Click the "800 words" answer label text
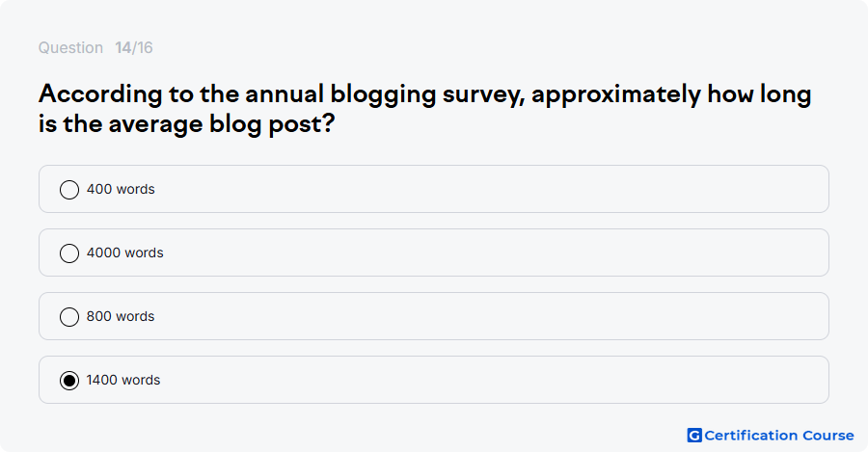This screenshot has height=452, width=868. 121,316
